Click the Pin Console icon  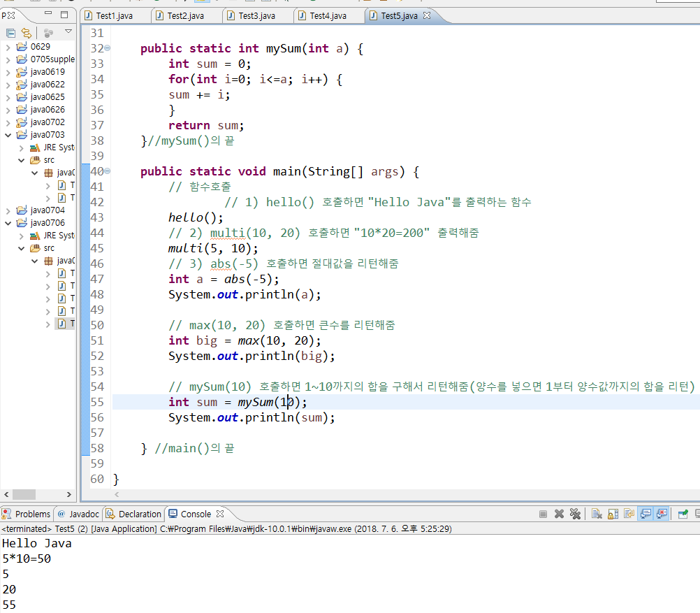[683, 514]
